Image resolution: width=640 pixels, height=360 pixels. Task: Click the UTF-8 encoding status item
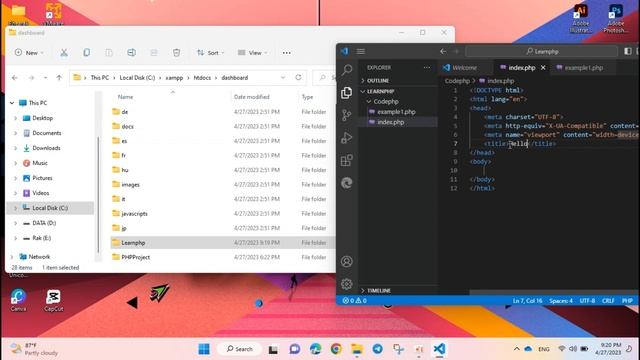(x=587, y=301)
